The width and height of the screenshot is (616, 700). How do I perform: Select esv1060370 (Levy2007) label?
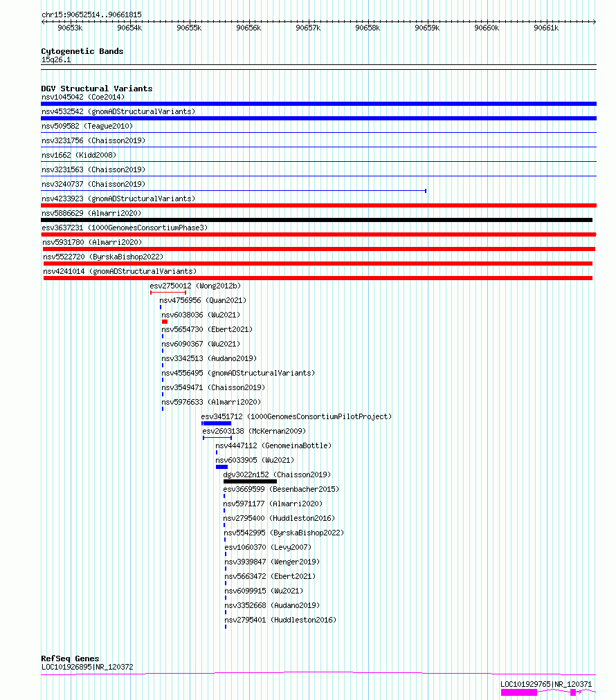(268, 547)
